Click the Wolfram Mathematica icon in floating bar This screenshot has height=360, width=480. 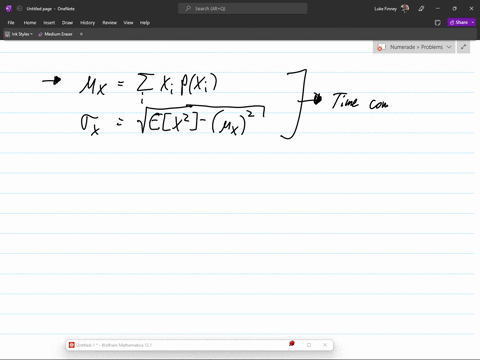point(71,345)
